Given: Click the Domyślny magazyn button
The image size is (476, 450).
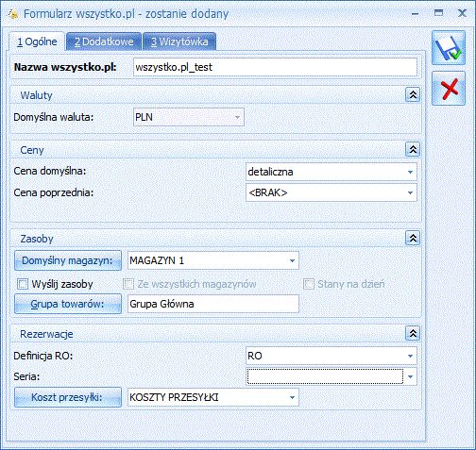Looking at the screenshot, I should [x=68, y=260].
